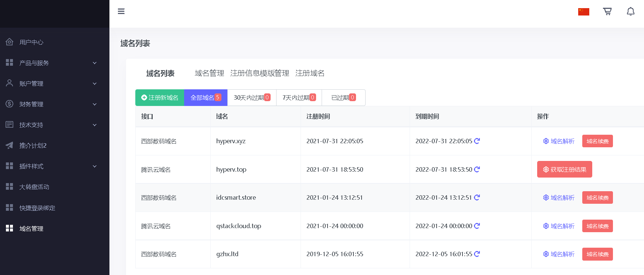Filter domains by 7天内过期
The height and width of the screenshot is (275, 644).
299,97
